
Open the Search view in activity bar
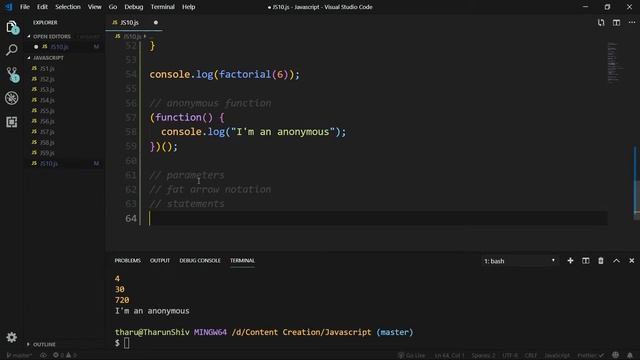[12, 50]
